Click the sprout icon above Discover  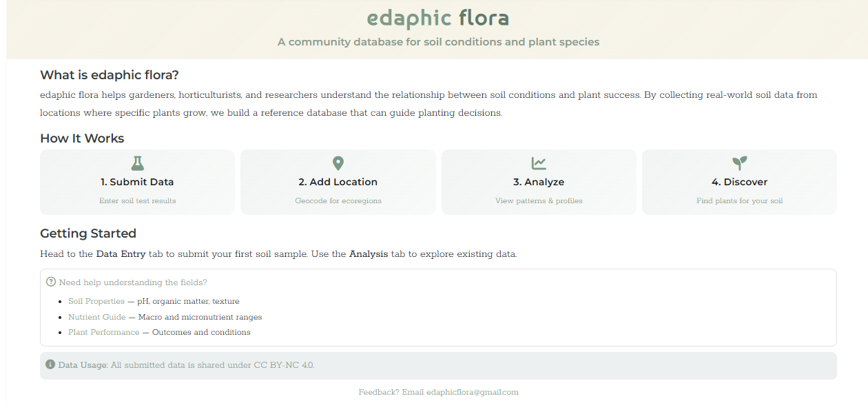tap(739, 163)
